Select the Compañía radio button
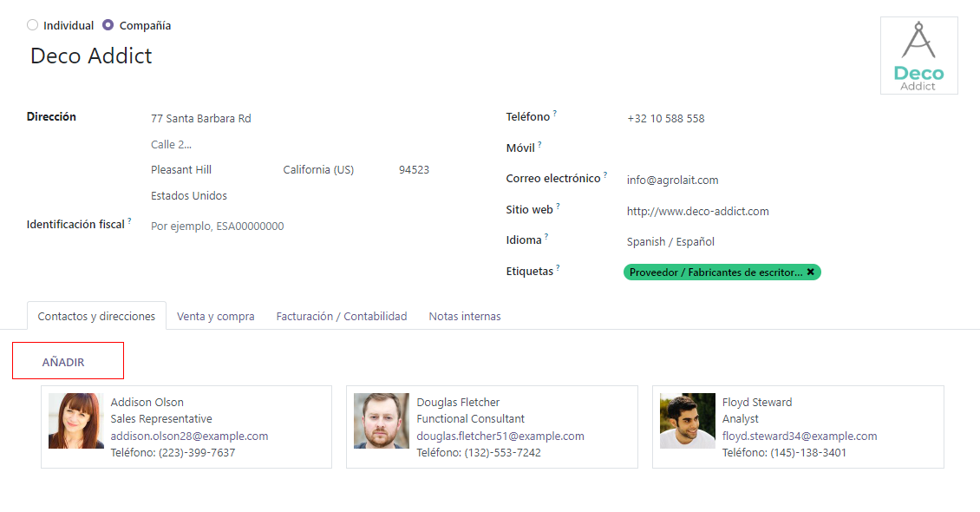Image resolution: width=980 pixels, height=512 pixels. (107, 24)
